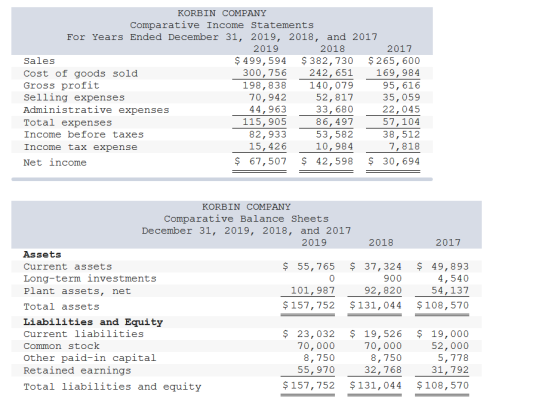Select the Total liabilities and equity label
Viewport: 560px width, 401px height.
pyautogui.click(x=112, y=387)
